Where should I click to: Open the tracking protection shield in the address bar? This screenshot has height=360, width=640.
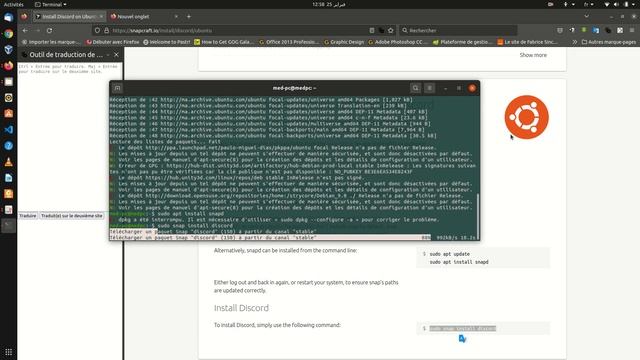click(x=97, y=31)
